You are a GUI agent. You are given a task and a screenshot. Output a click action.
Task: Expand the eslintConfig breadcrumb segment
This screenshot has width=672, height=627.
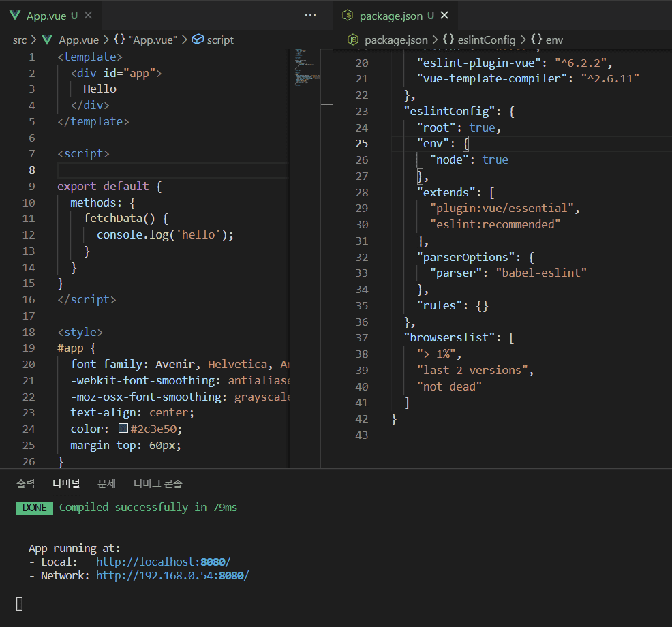pos(487,40)
